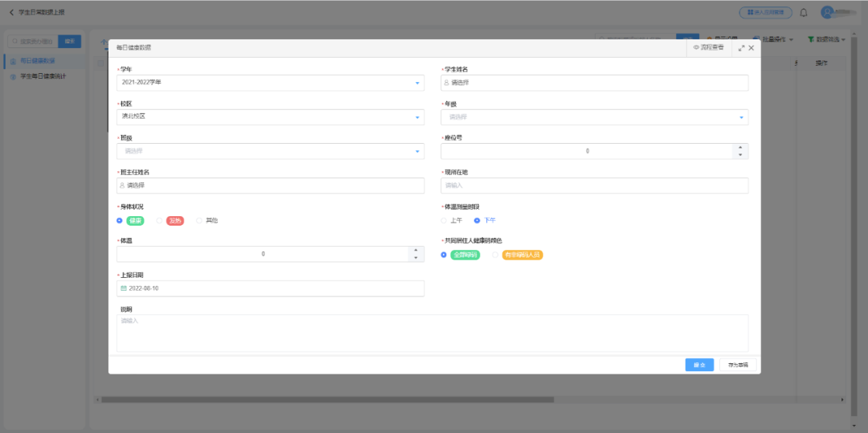
Task: Click the calendar icon in 上报日期 field
Action: 124,288
